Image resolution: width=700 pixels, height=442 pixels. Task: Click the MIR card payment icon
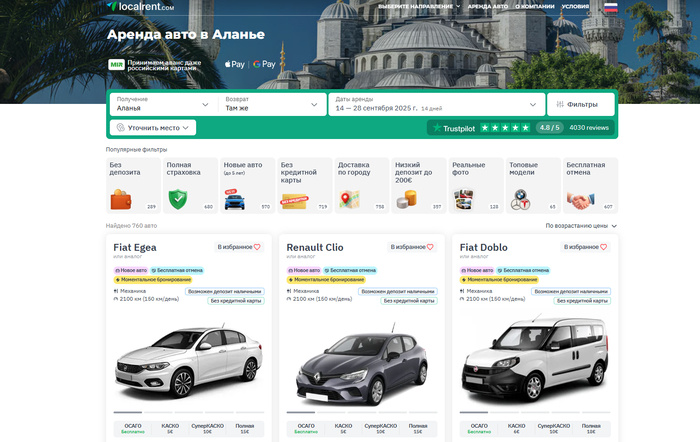[x=117, y=65]
